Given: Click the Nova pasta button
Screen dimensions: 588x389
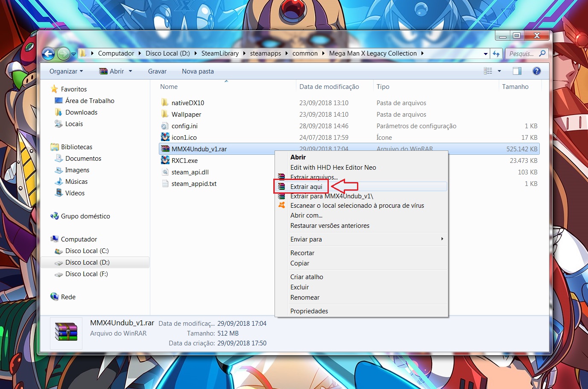Looking at the screenshot, I should click(198, 71).
